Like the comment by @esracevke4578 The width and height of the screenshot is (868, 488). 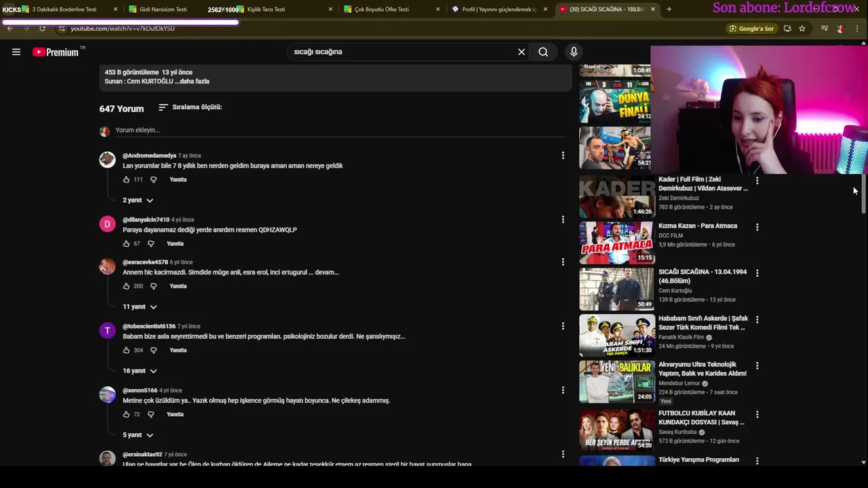(x=126, y=286)
